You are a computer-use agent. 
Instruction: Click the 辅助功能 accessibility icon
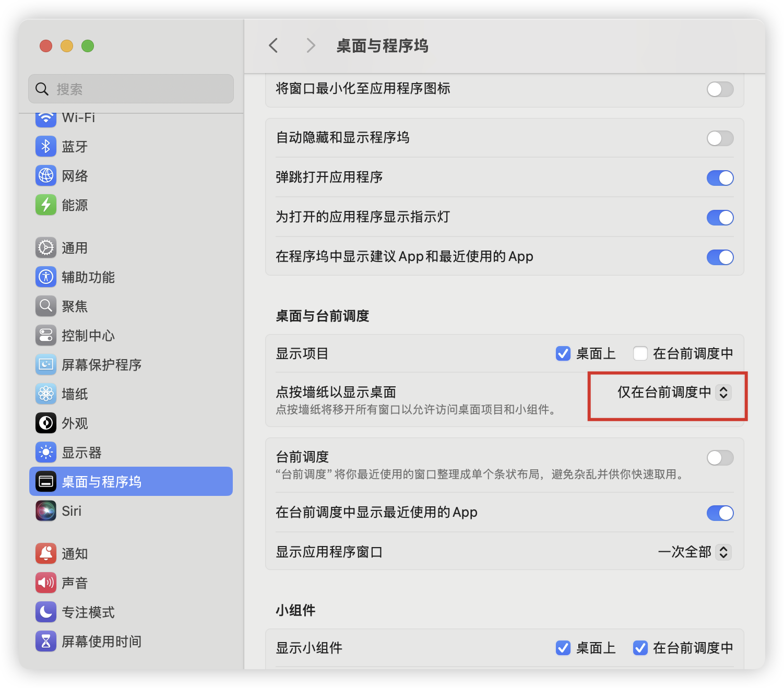click(46, 277)
